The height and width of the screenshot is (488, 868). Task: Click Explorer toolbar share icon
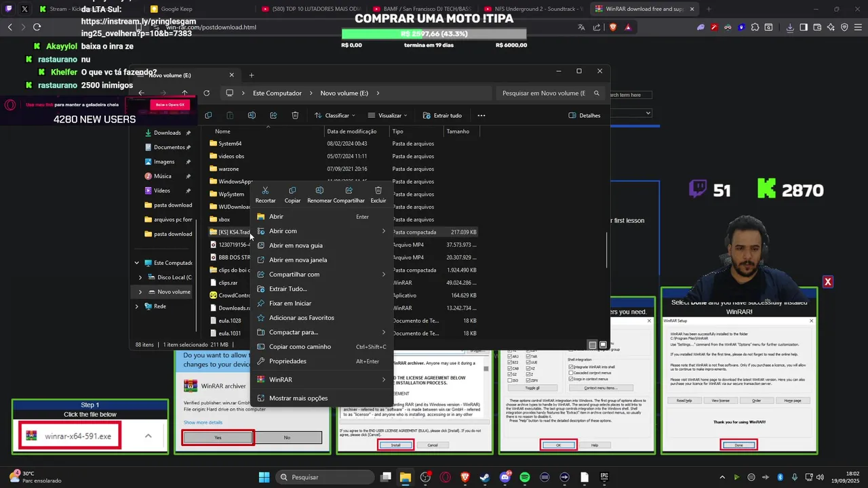273,115
